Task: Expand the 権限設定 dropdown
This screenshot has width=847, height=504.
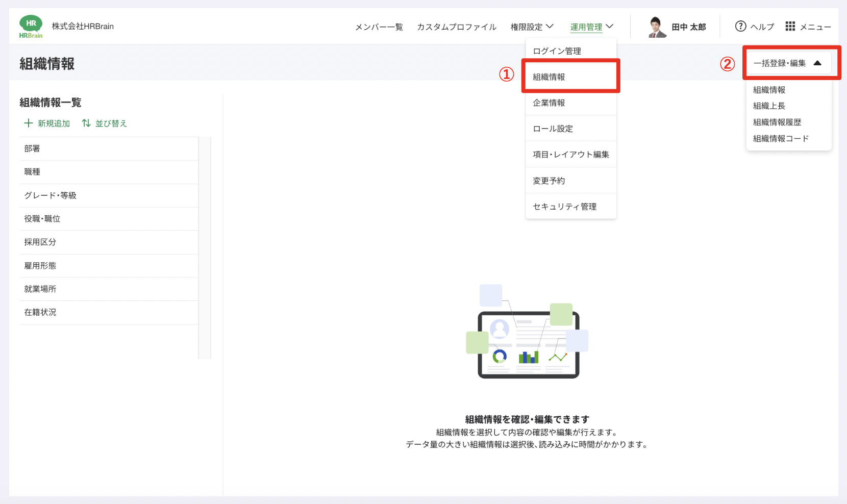Action: pyautogui.click(x=532, y=27)
